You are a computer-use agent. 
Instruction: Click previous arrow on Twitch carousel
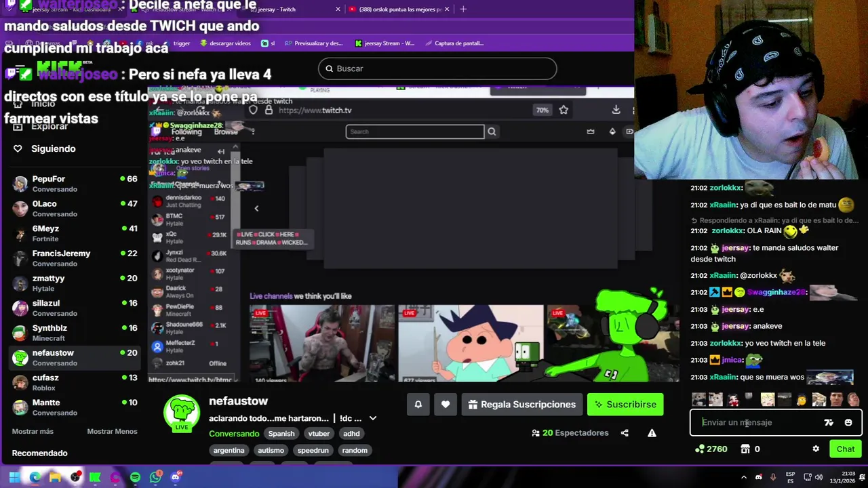[256, 208]
